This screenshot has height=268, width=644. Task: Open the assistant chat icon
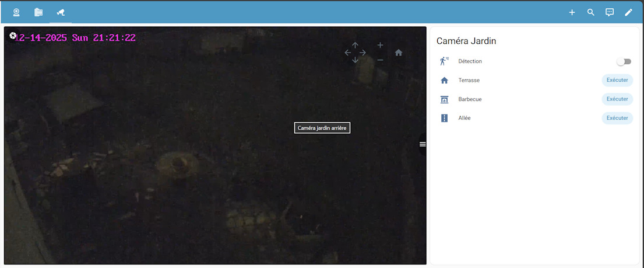click(x=610, y=12)
